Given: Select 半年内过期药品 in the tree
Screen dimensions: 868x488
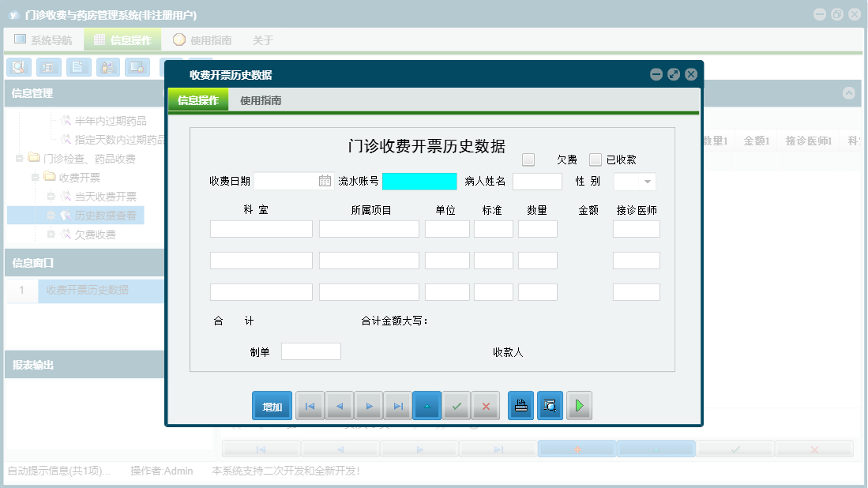Looking at the screenshot, I should click(110, 121).
